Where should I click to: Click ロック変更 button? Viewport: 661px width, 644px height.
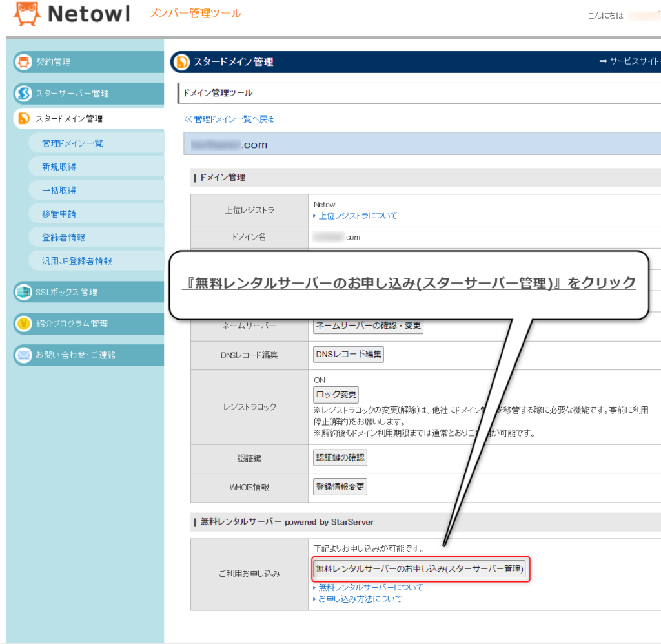click(336, 394)
